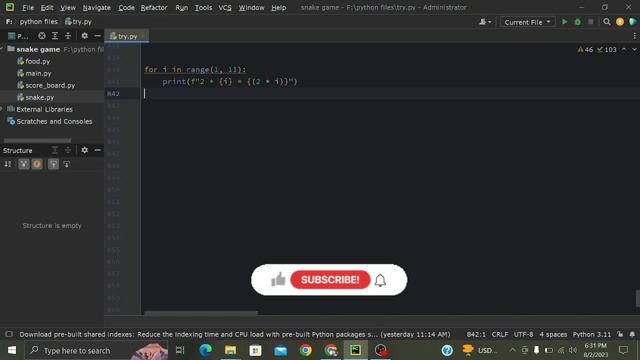Open the Tools menu
Viewport: 640px width, 360px height.
point(203,7)
